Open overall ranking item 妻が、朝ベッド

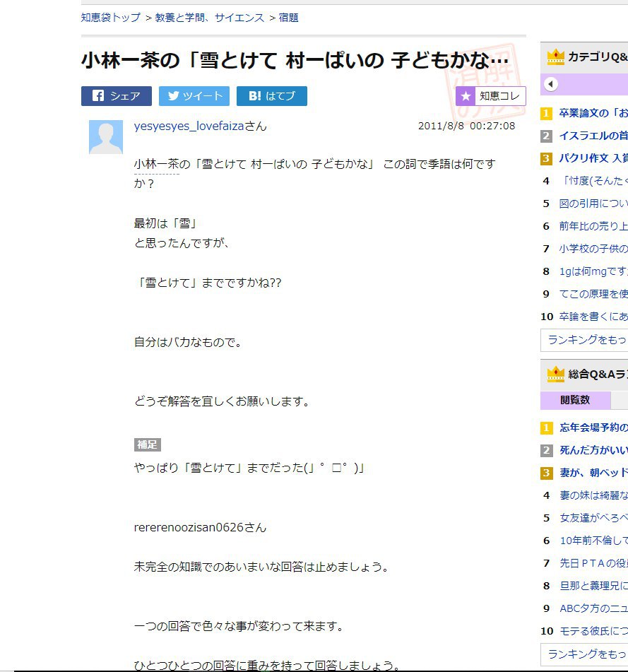click(x=593, y=473)
